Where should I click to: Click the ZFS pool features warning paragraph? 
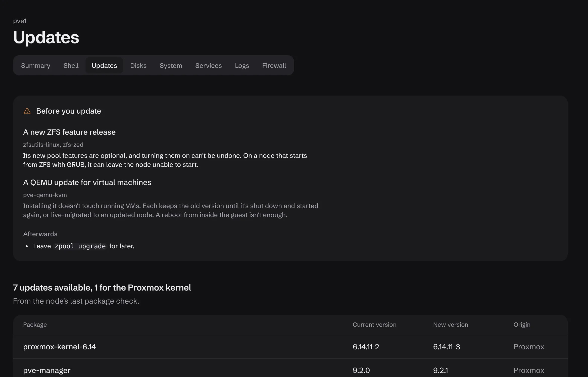165,160
